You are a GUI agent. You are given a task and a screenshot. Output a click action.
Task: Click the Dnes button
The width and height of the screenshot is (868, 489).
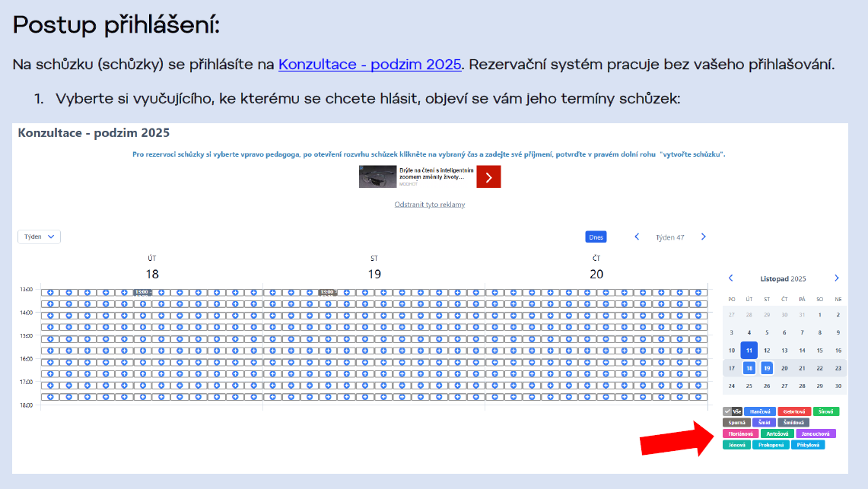(x=596, y=237)
